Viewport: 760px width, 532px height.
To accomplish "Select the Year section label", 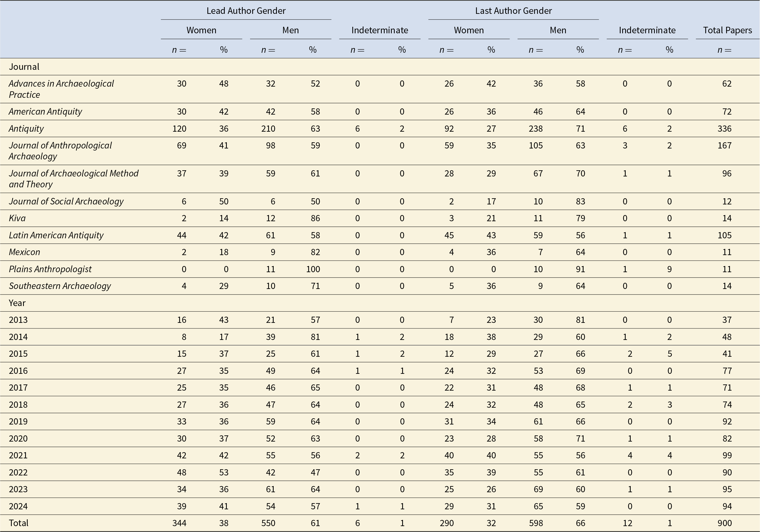I will [17, 303].
